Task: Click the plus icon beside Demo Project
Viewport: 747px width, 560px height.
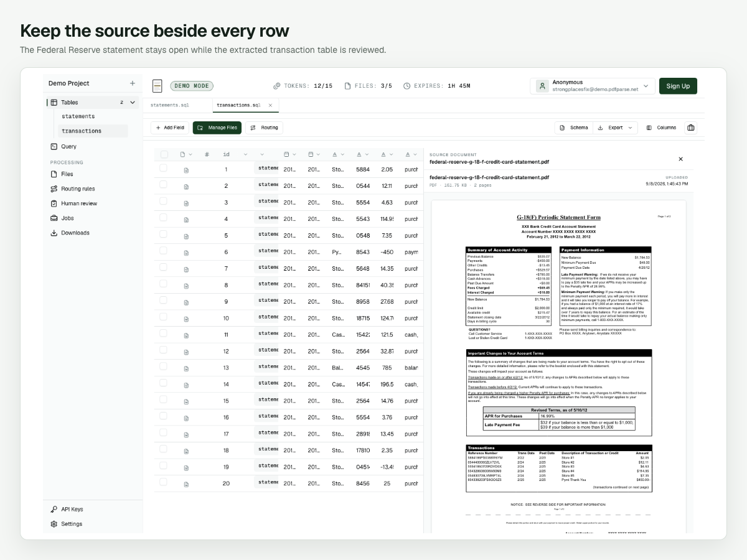Action: (x=132, y=83)
